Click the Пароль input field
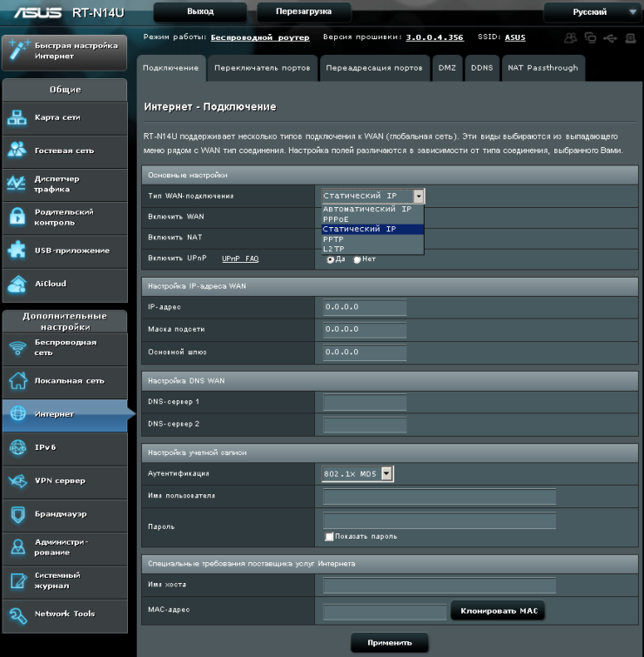Screen dimensions: 644x657 click(x=439, y=521)
